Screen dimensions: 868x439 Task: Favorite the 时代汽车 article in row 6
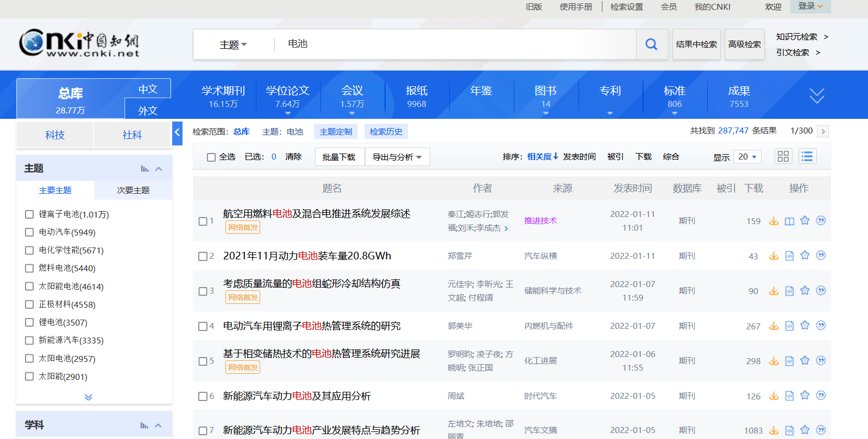(x=805, y=395)
